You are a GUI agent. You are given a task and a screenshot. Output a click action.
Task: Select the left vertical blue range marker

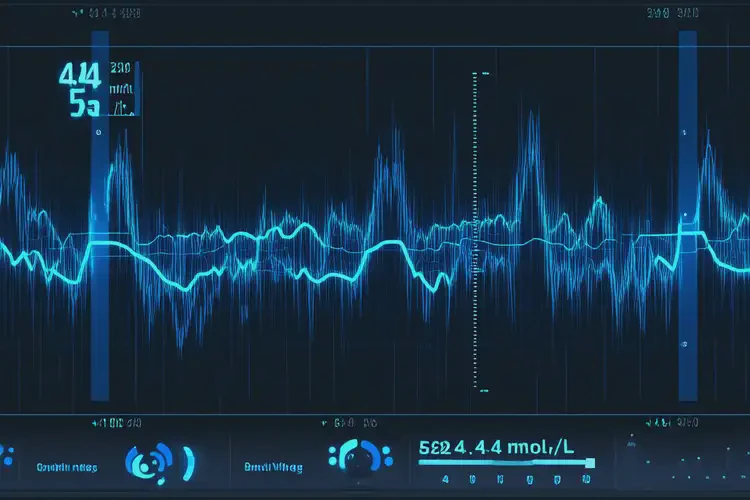point(99,300)
